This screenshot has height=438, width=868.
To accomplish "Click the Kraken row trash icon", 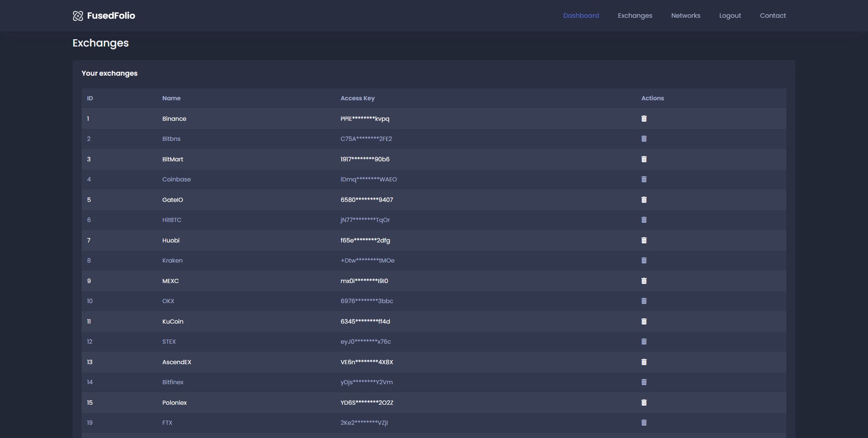I will pos(644,261).
